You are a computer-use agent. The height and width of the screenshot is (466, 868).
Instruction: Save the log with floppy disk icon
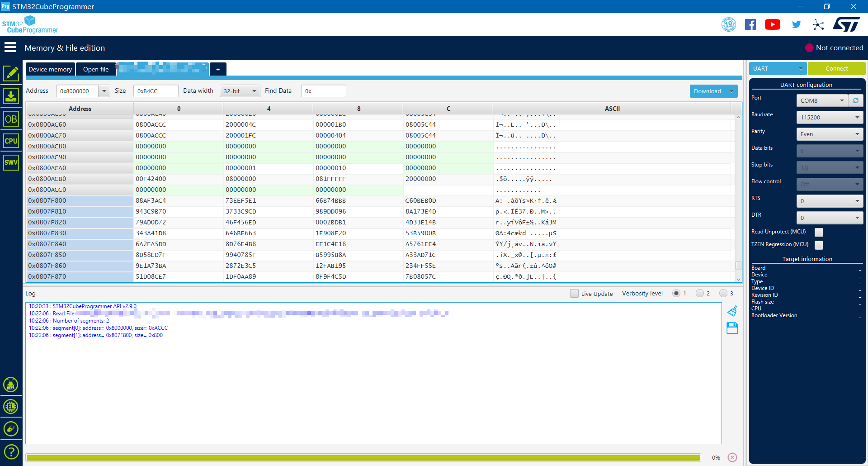[x=732, y=328]
